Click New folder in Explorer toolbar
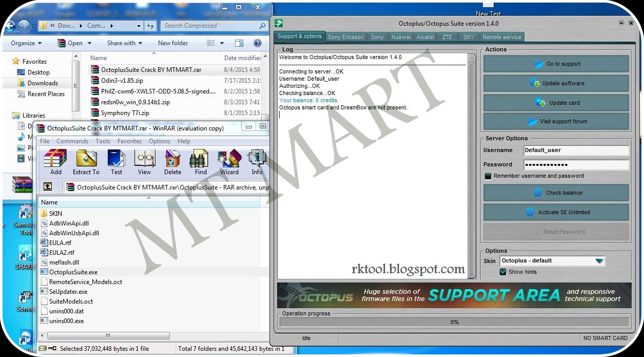This screenshot has width=644, height=357. click(173, 43)
